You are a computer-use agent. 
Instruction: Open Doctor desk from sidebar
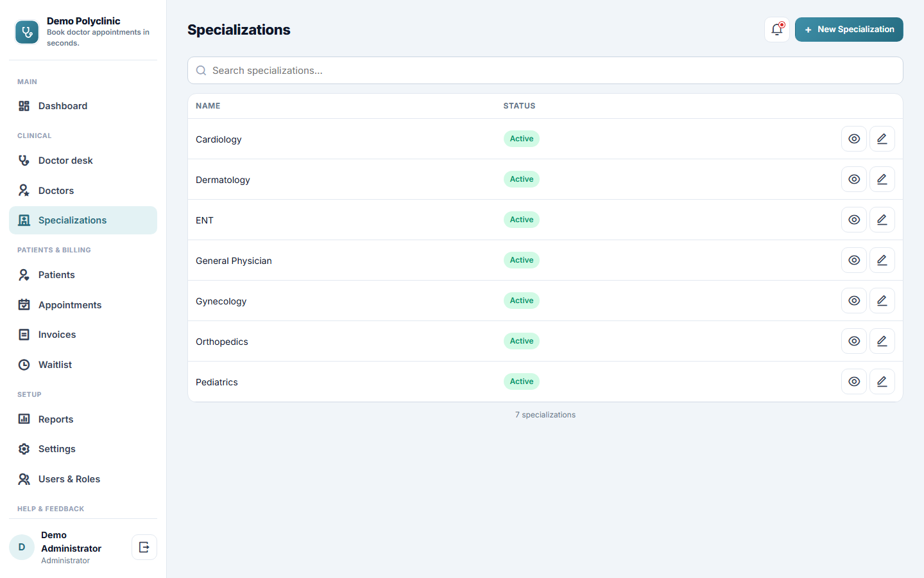click(x=83, y=161)
